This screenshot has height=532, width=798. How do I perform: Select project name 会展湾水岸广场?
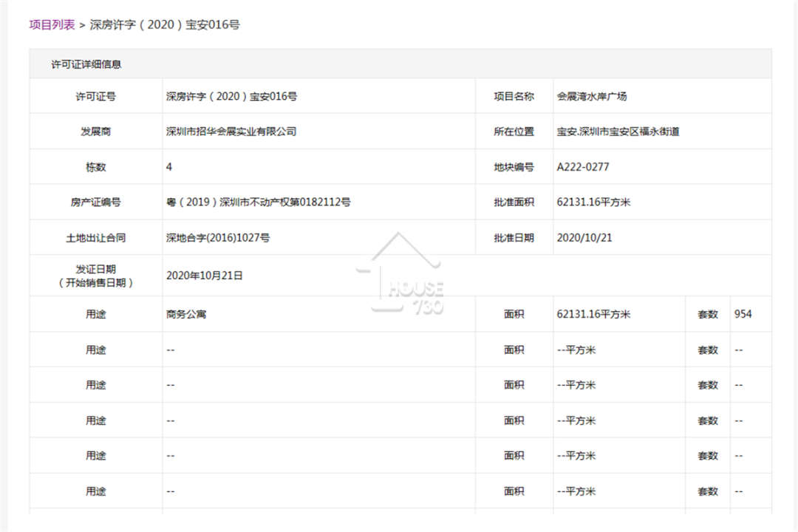click(x=592, y=96)
